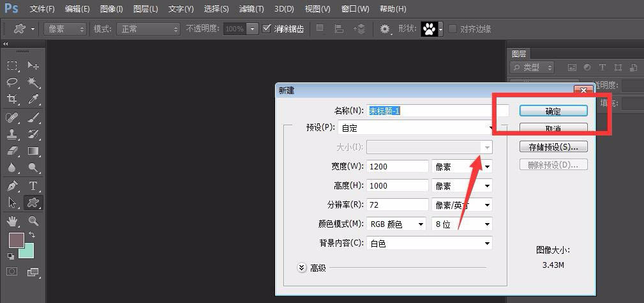Open the 模式 正常 blend dropdown
Viewport: 644px width, 303px height.
pos(148,29)
